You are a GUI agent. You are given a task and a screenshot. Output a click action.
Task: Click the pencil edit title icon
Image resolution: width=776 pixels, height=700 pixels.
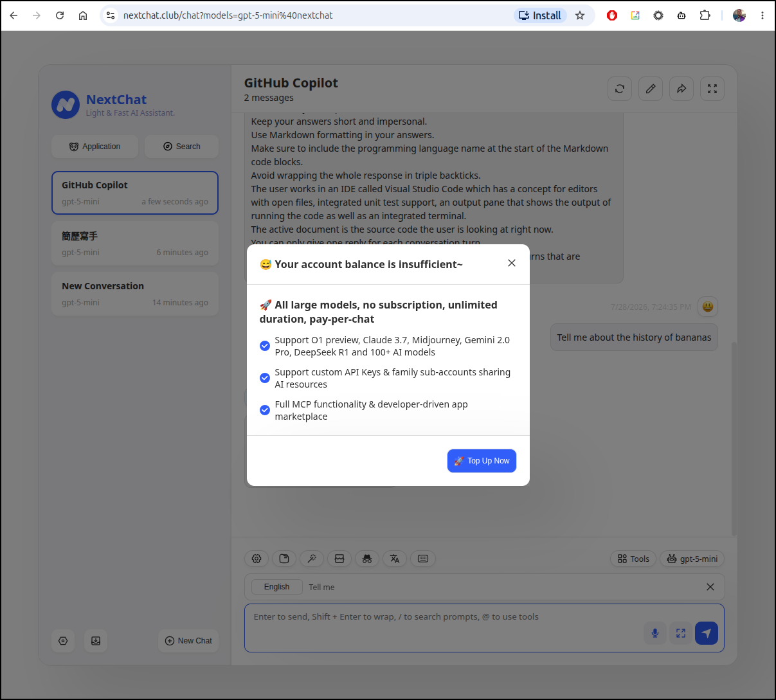click(651, 89)
